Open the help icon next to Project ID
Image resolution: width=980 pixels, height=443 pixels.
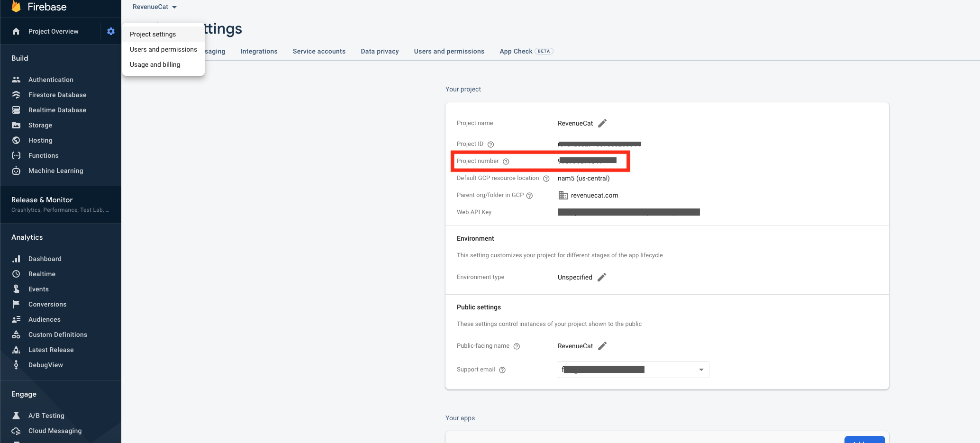tap(491, 145)
